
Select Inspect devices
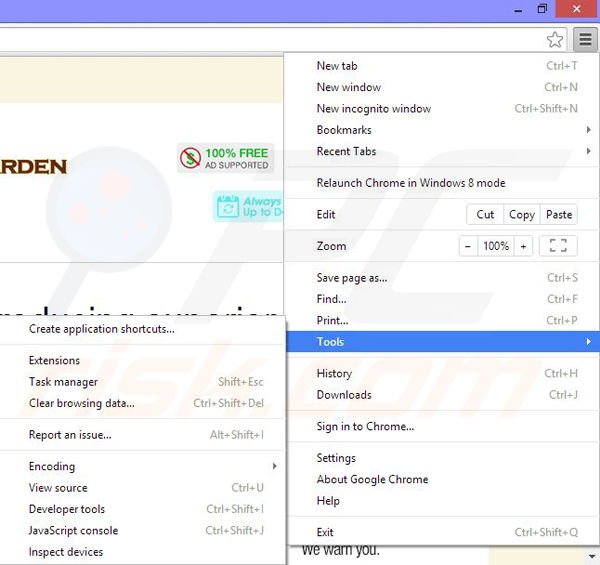pos(142,552)
